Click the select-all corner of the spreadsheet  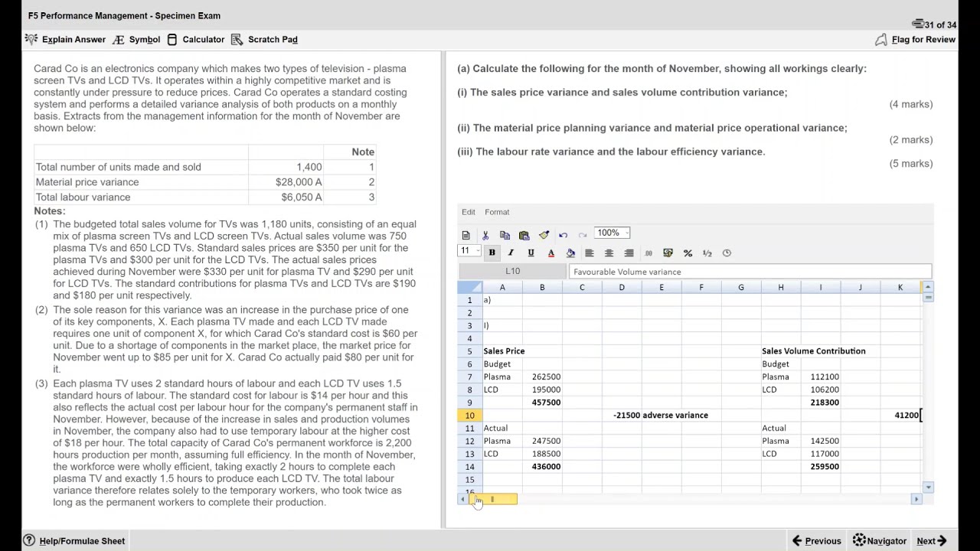pos(469,287)
